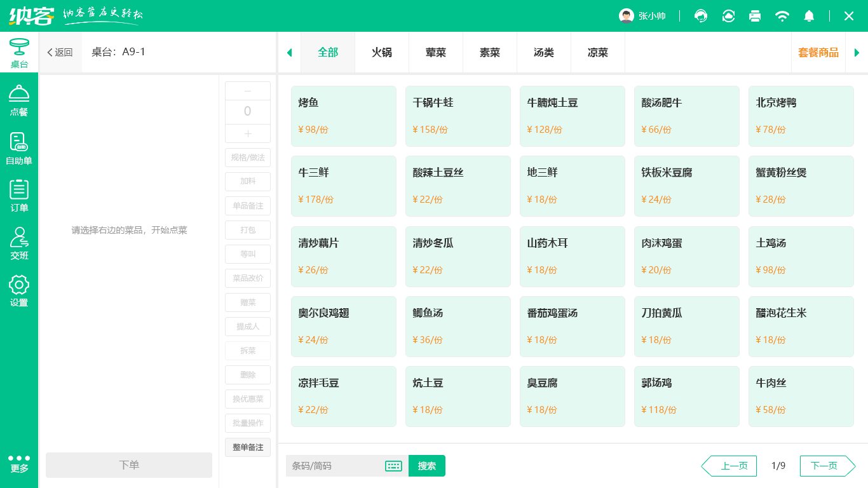Open the 订单 orders panel

19,196
